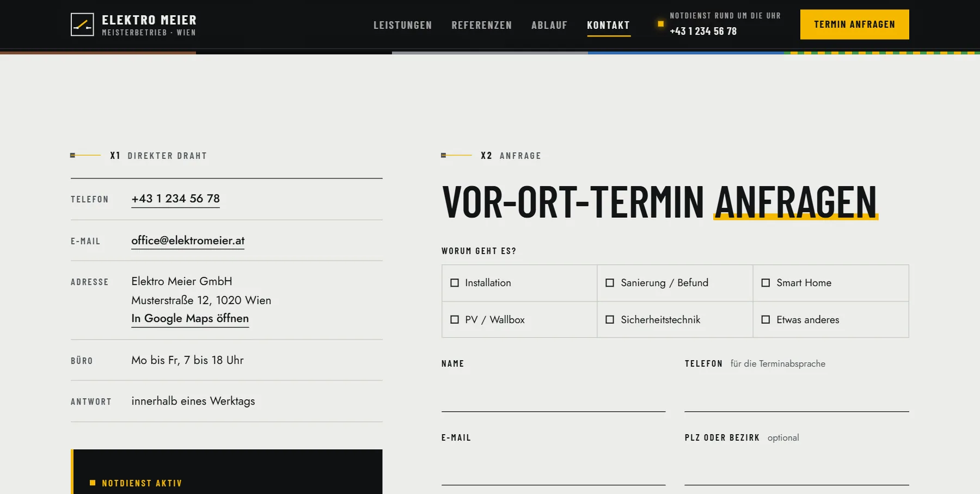Viewport: 980px width, 494px height.
Task: Click the 'innerhalb eines Werktags' text
Action: click(193, 401)
